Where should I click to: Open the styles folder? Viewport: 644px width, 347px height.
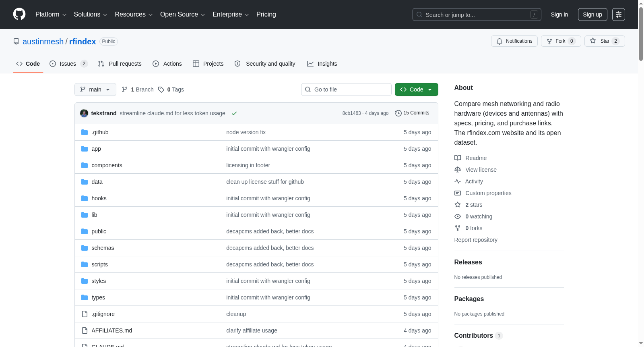click(99, 281)
